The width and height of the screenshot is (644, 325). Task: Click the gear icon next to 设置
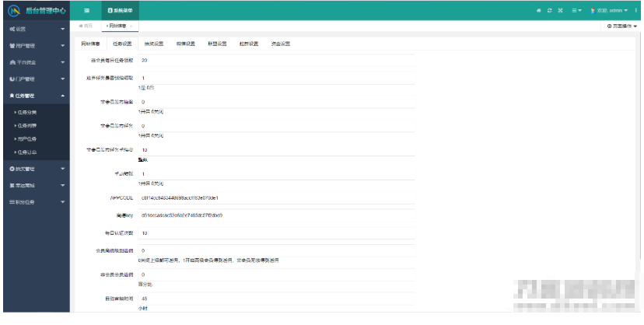(x=12, y=29)
